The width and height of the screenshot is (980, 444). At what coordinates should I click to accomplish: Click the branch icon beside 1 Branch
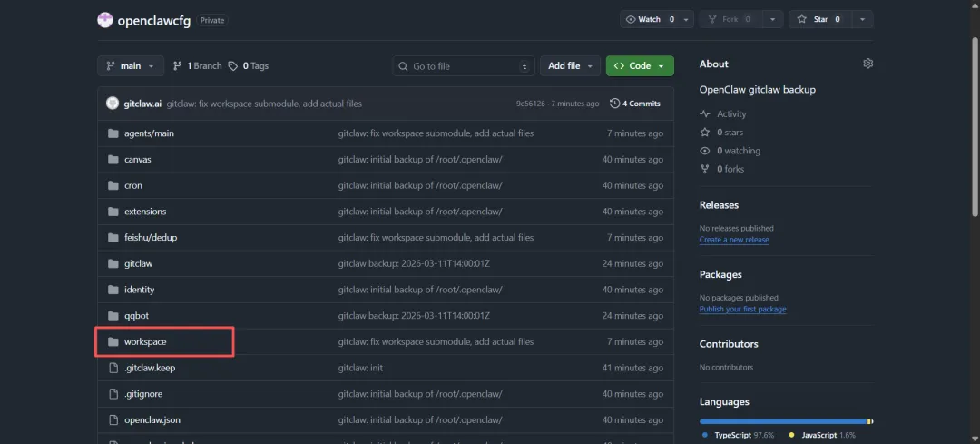pyautogui.click(x=178, y=65)
